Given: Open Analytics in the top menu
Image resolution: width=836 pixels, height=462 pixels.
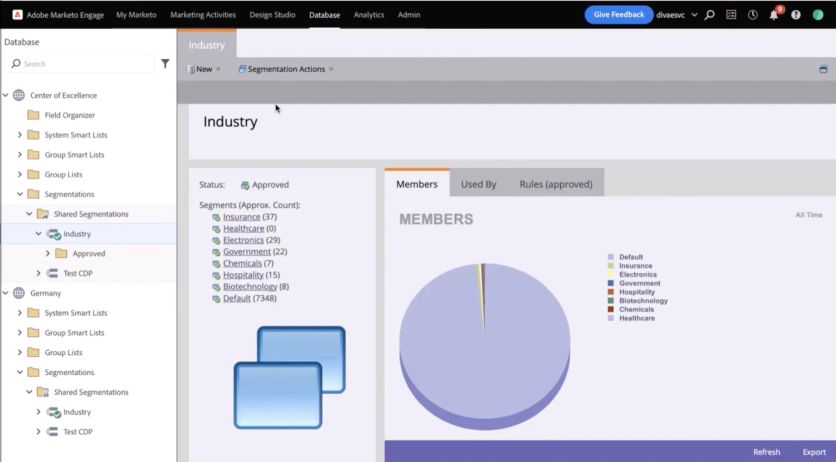Looking at the screenshot, I should 369,15.
